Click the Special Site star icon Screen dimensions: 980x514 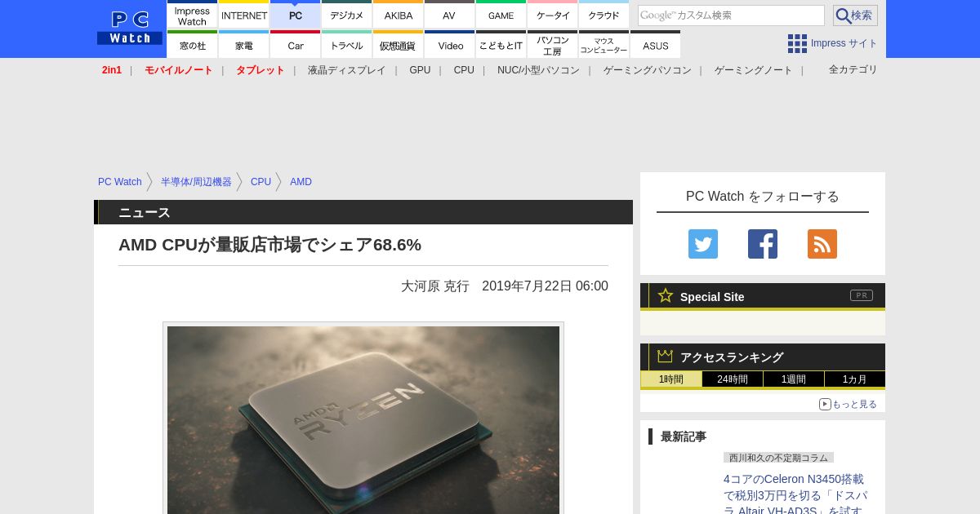(666, 295)
